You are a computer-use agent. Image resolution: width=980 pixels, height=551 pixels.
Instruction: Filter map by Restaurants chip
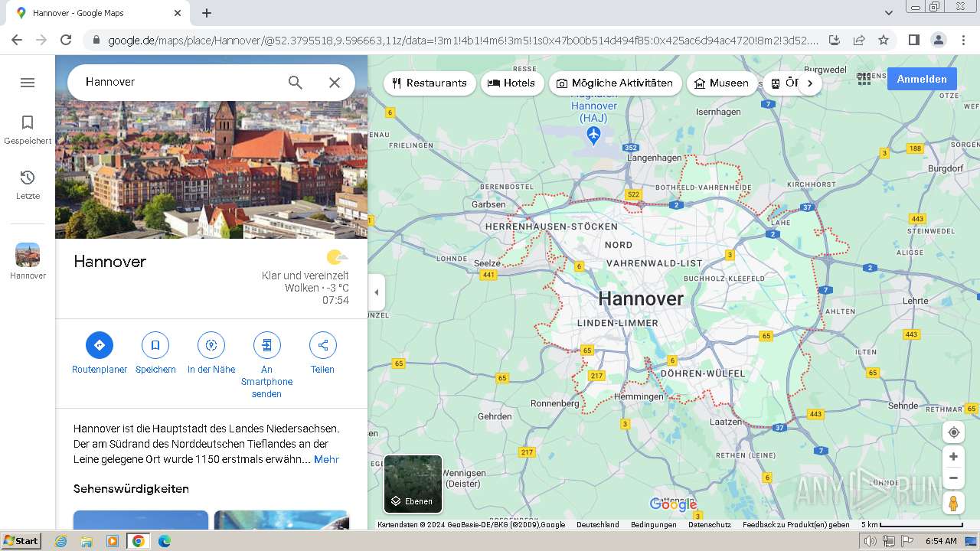pos(430,83)
